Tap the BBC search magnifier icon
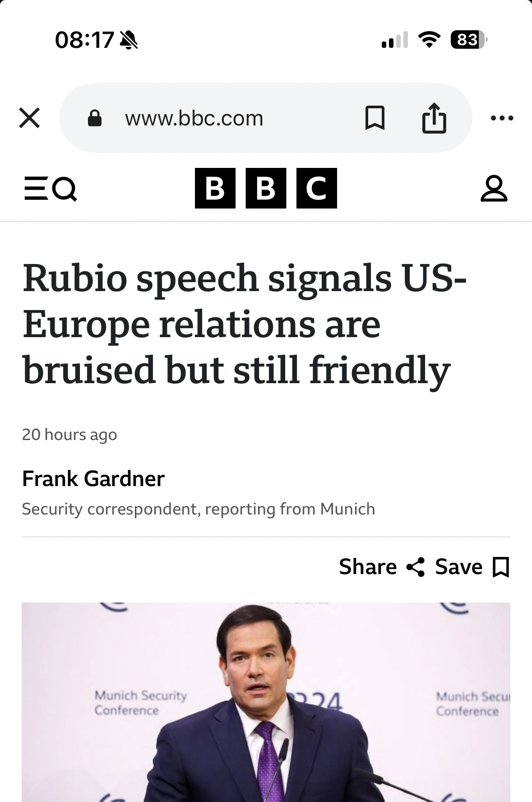 [x=65, y=189]
